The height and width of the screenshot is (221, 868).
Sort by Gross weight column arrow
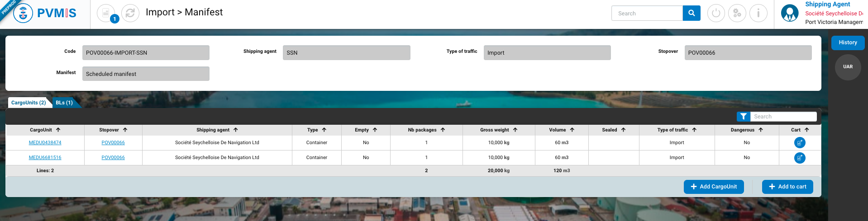point(515,130)
